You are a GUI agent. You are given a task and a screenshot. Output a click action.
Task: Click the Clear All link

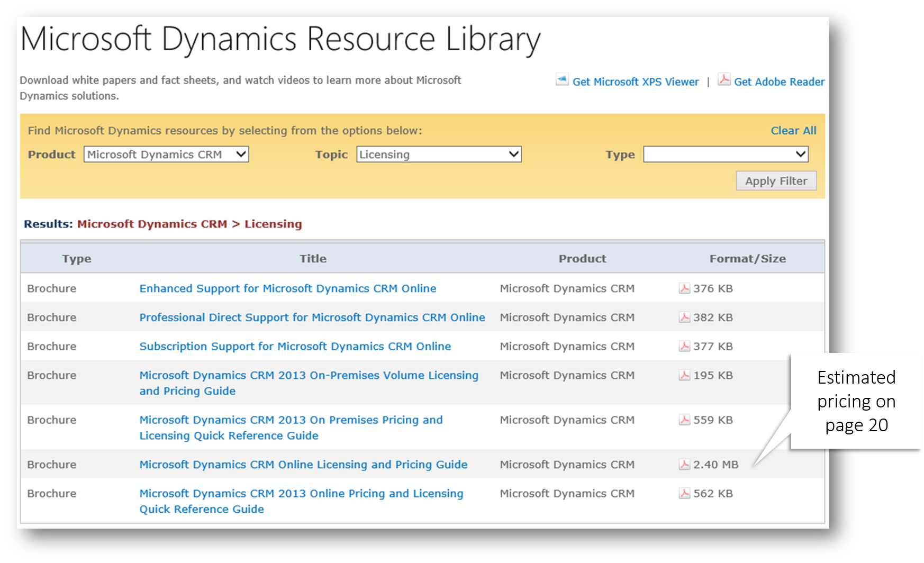coord(793,131)
